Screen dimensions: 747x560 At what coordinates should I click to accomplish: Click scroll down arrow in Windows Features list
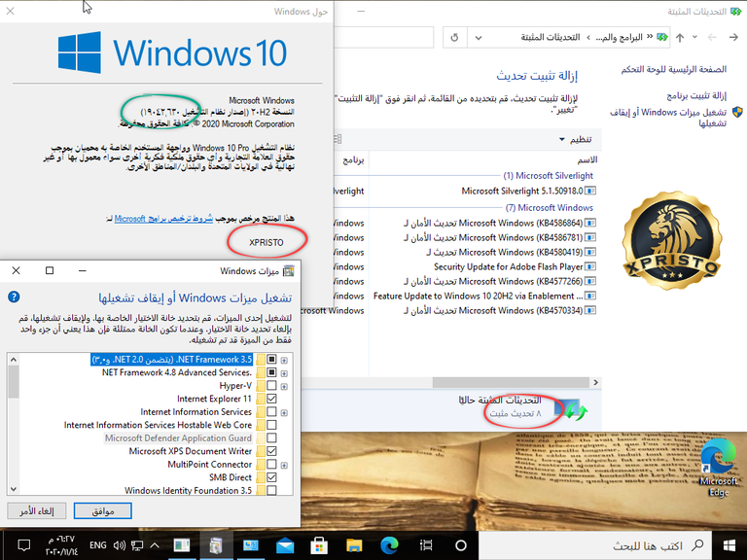tap(14, 489)
